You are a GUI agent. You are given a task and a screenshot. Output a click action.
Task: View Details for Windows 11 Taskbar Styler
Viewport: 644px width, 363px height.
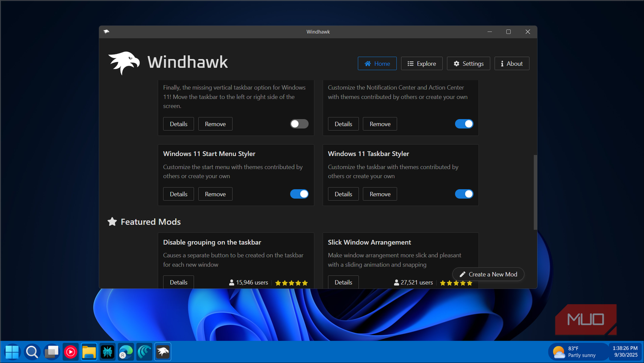(x=343, y=194)
